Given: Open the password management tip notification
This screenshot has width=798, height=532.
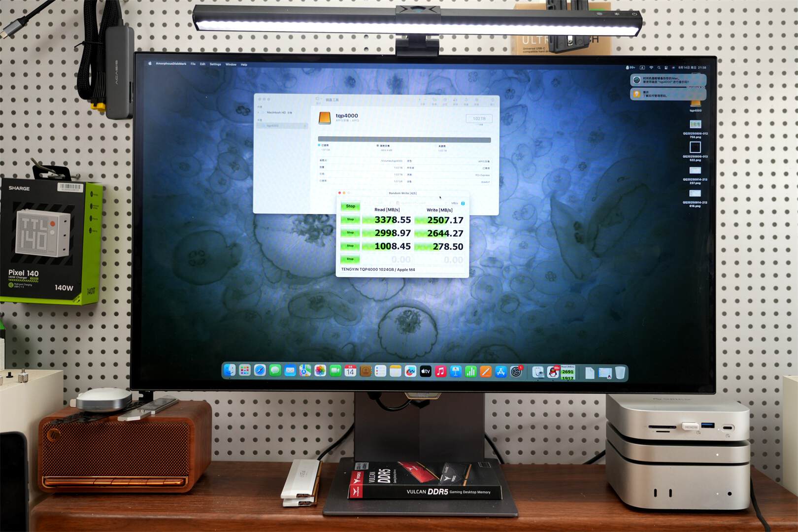Looking at the screenshot, I should click(x=668, y=94).
